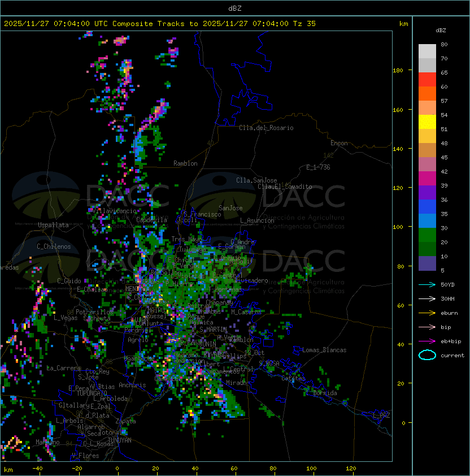Pick the orange 57-60 dBZ legend swatch
The image size is (470, 476).
[427, 94]
